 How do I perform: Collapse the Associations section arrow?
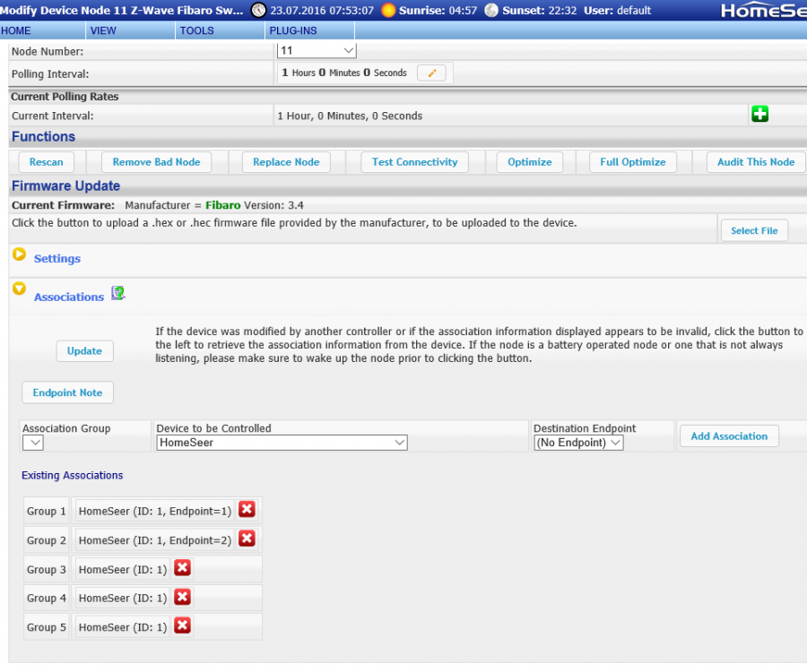(19, 289)
